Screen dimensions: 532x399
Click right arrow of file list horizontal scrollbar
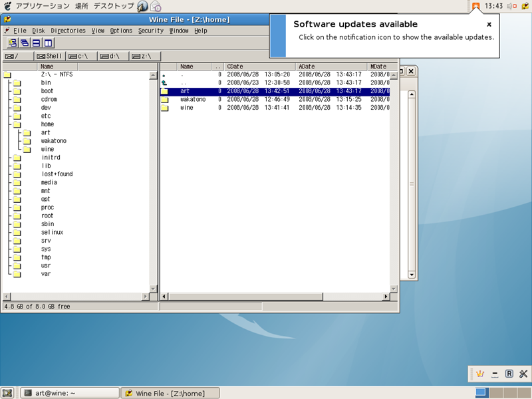pyautogui.click(x=386, y=297)
